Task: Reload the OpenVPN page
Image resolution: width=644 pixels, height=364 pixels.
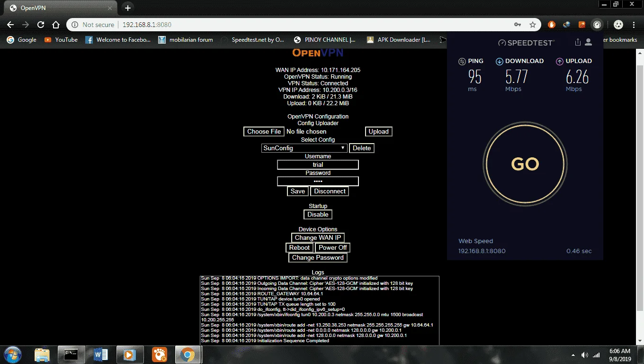Action: [41, 25]
